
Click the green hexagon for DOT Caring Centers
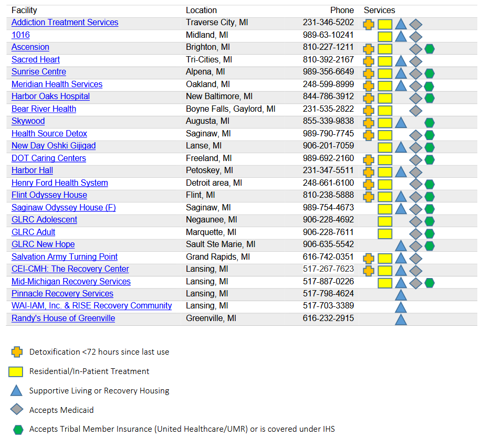pos(429,159)
